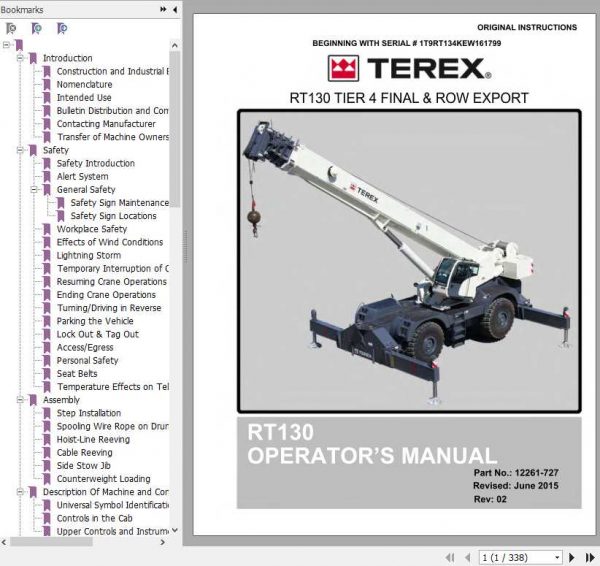Go to the Side Stow Jib bookmark
Viewport: 600px width, 566px height.
pos(84,466)
